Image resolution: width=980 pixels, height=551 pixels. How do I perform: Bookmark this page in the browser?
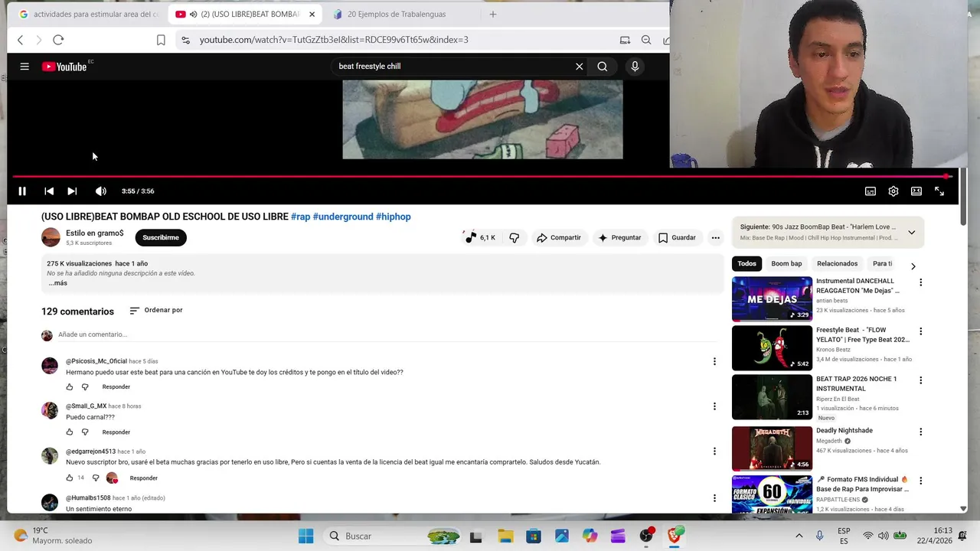point(161,40)
